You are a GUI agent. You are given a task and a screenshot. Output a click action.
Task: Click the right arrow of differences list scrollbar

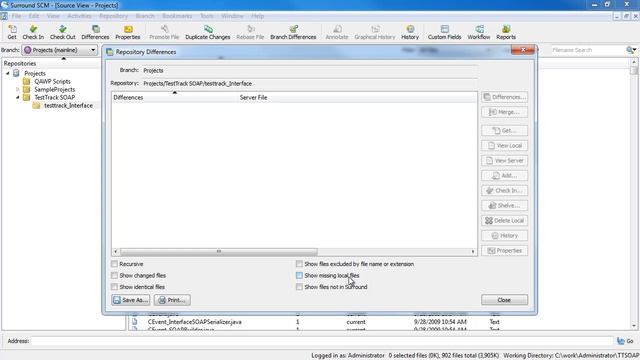point(473,251)
